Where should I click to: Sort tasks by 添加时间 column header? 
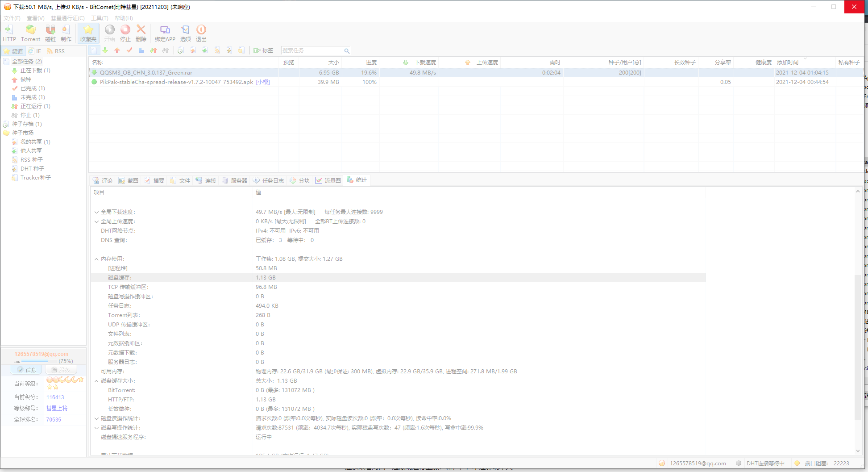tap(805, 63)
